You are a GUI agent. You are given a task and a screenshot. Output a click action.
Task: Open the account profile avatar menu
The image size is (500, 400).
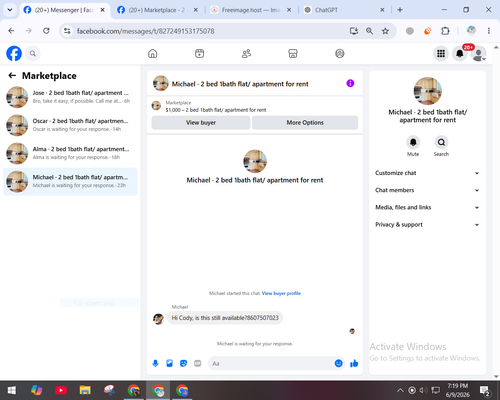[479, 53]
